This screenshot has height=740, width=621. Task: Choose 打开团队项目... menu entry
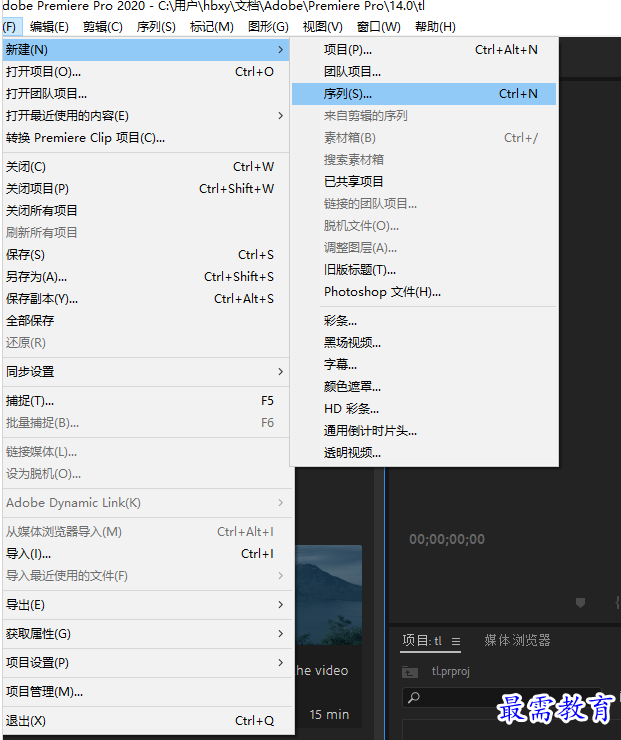click(146, 93)
